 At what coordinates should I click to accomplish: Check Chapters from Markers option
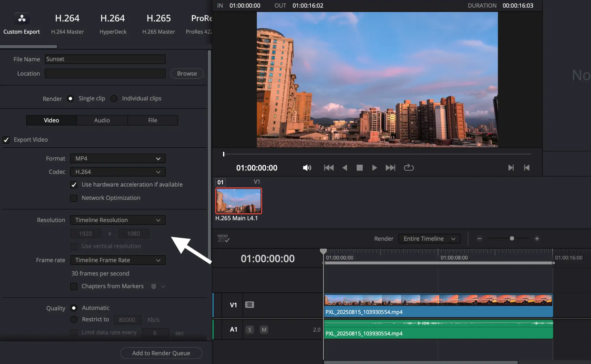pyautogui.click(x=74, y=286)
